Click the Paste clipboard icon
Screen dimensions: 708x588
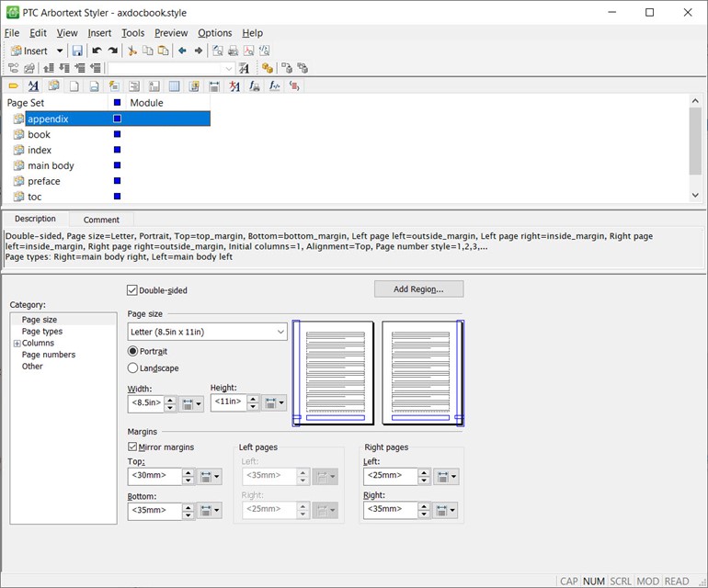[164, 51]
